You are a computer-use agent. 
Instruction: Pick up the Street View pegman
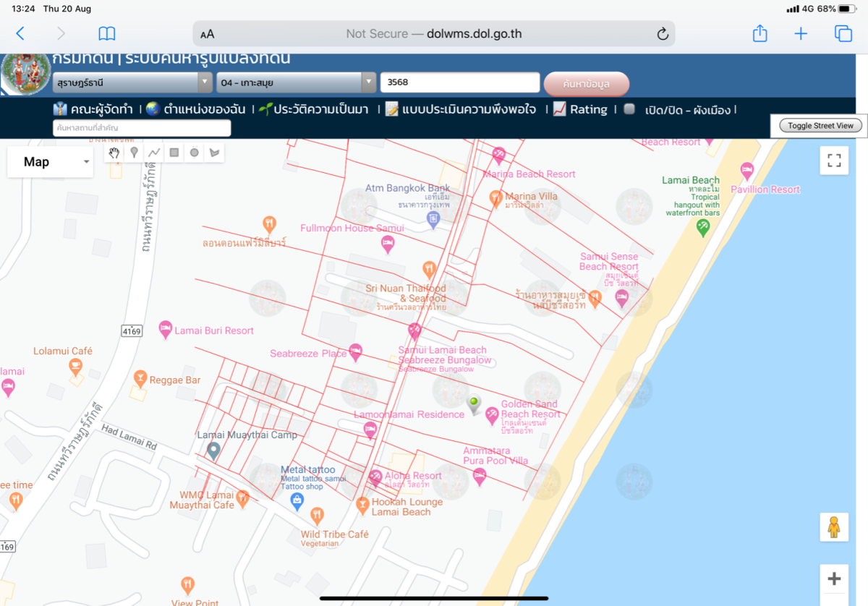tap(834, 527)
